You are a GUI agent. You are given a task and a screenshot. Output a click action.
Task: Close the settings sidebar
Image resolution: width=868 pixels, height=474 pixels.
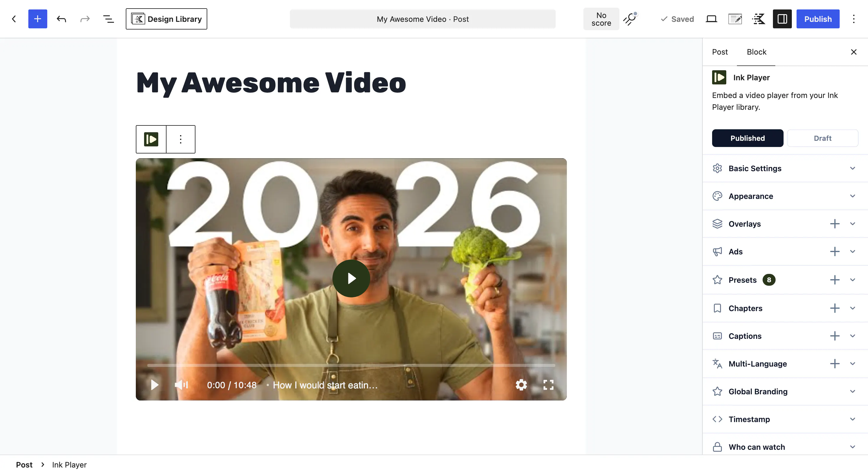854,52
